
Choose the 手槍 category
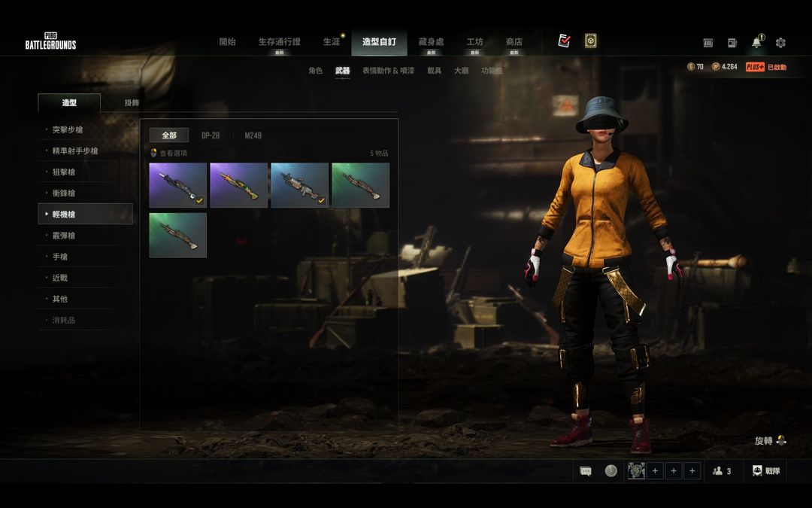coord(86,257)
